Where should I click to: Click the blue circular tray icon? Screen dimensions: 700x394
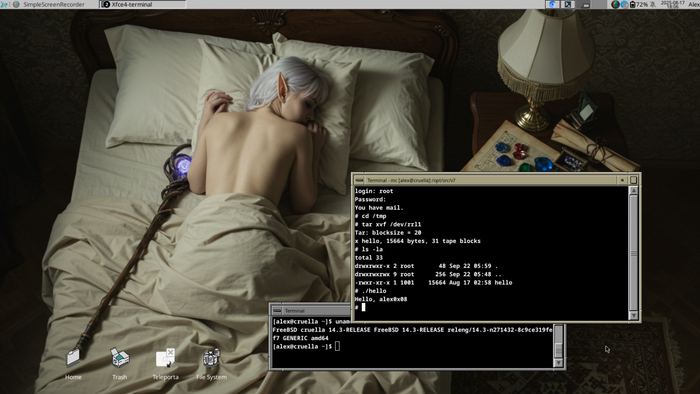click(x=624, y=4)
